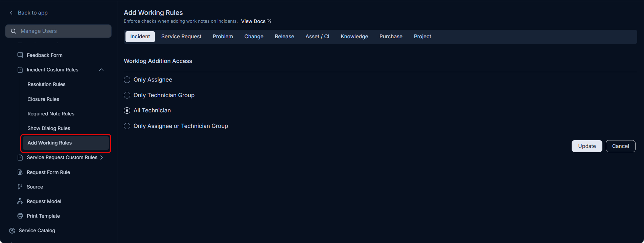Open Request Model settings
The height and width of the screenshot is (243, 644).
[x=44, y=201]
